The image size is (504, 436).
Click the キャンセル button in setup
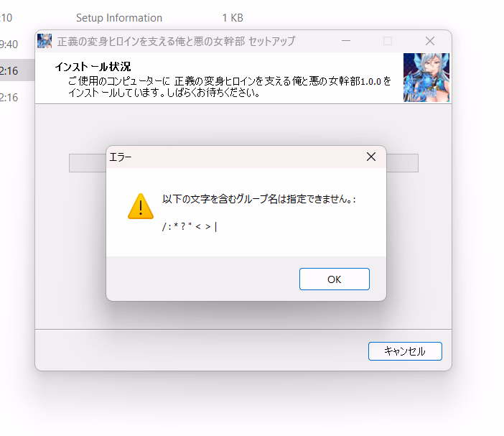coord(405,351)
